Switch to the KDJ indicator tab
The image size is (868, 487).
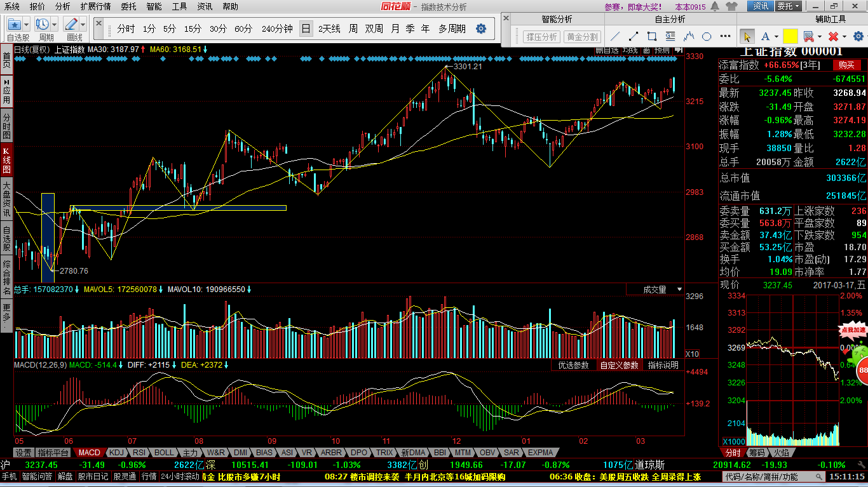pos(116,453)
